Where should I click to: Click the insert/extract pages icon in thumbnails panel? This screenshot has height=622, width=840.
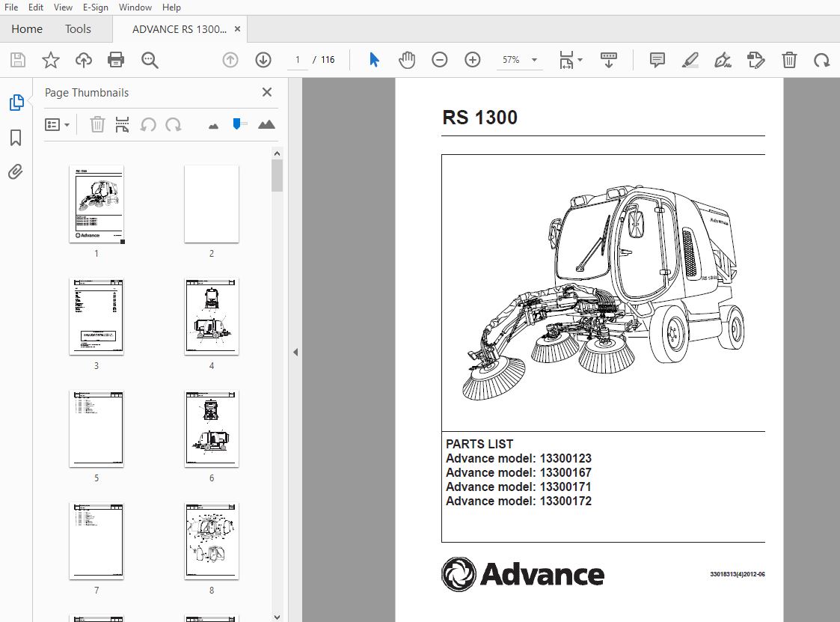coord(122,125)
